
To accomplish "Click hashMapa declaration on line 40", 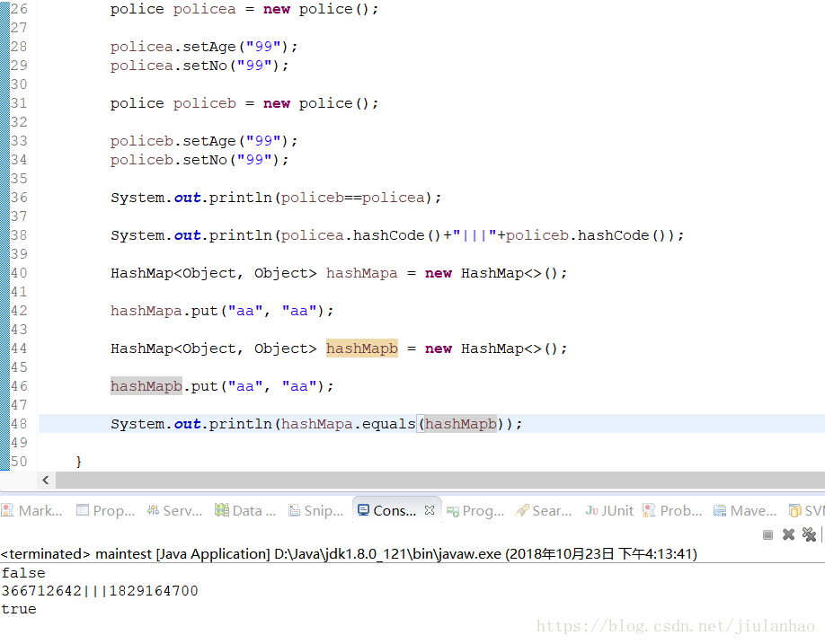I will 362,273.
